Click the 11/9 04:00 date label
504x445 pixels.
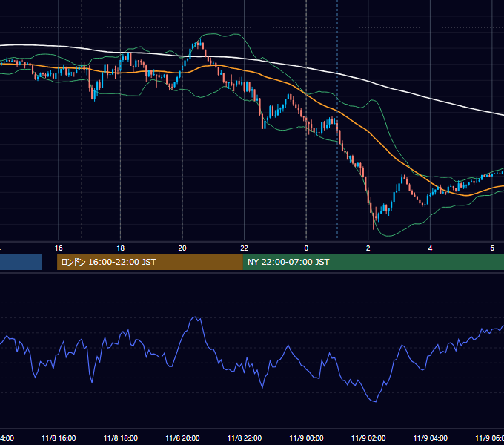click(431, 438)
